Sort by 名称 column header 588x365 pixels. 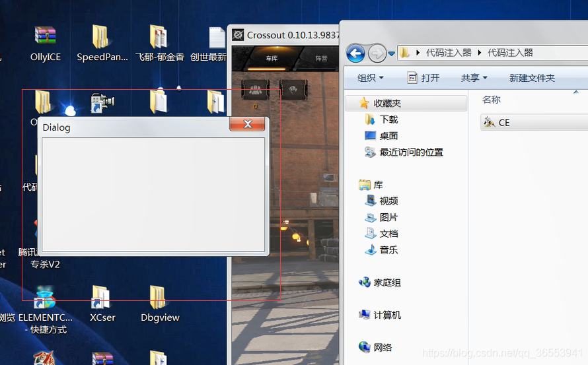tap(492, 100)
